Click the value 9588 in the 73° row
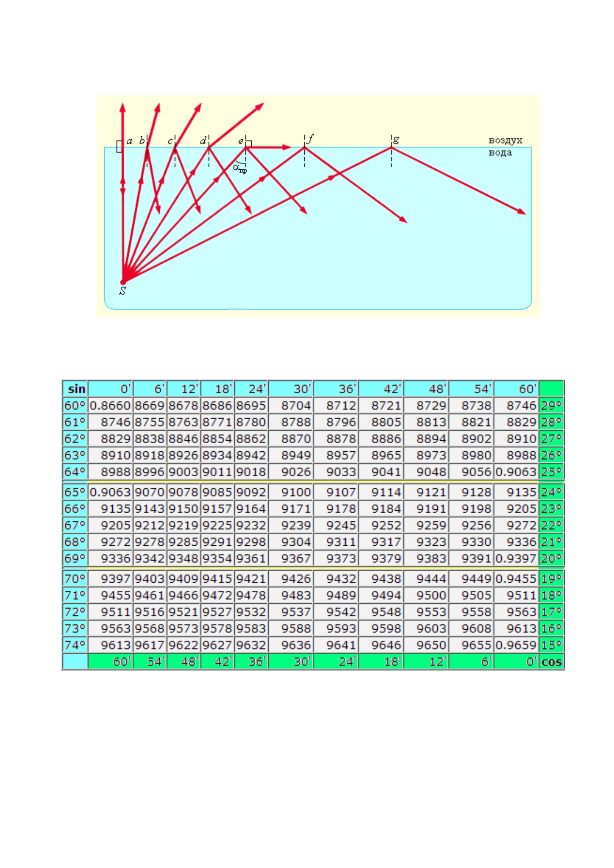 click(x=291, y=628)
